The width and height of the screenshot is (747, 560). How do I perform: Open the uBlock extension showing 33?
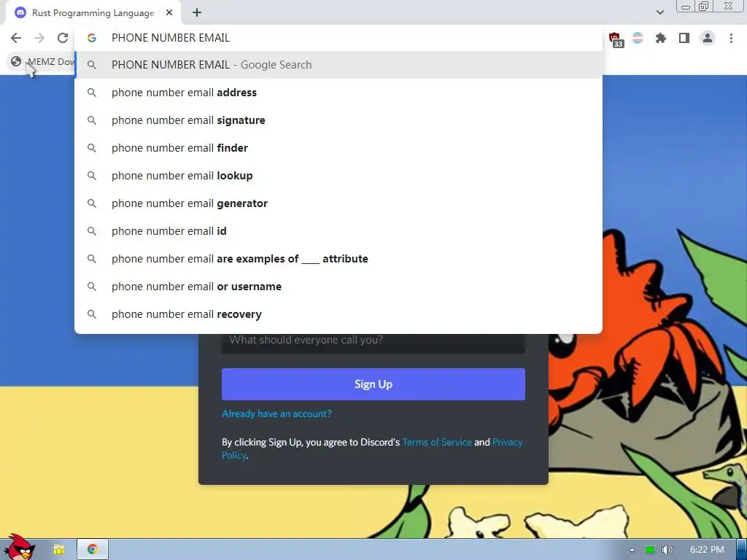[616, 39]
